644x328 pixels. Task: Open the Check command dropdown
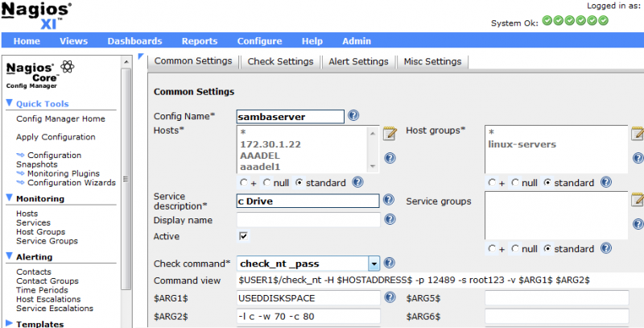coord(374,264)
